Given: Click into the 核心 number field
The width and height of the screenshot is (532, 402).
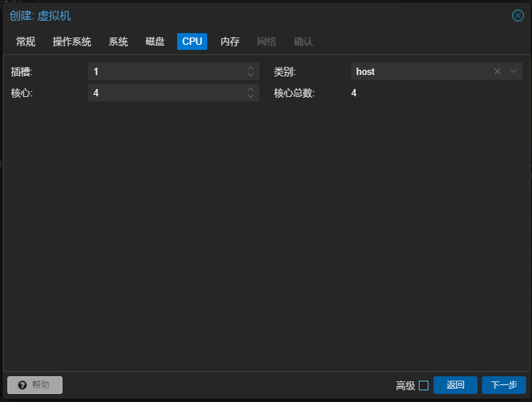Looking at the screenshot, I should tap(165, 93).
